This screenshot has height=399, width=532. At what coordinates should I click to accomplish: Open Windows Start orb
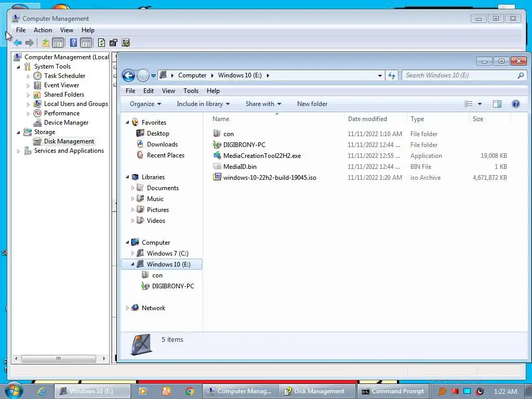coord(14,391)
